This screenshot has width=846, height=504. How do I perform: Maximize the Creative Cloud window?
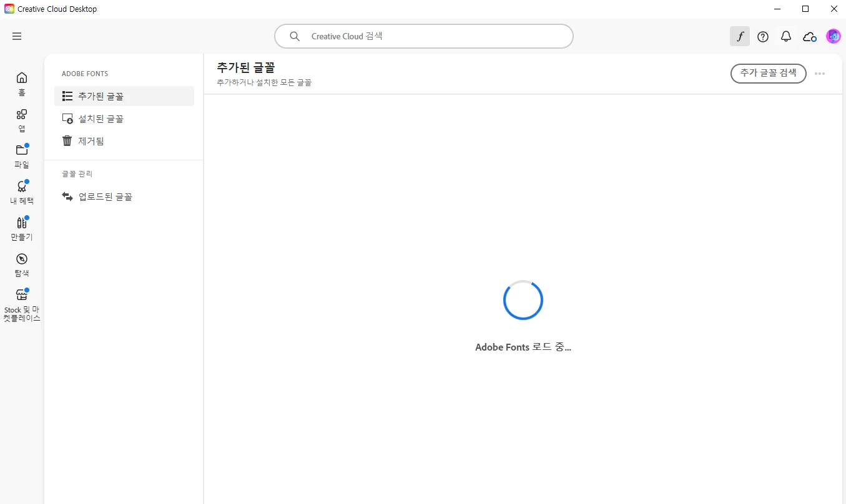(x=805, y=9)
